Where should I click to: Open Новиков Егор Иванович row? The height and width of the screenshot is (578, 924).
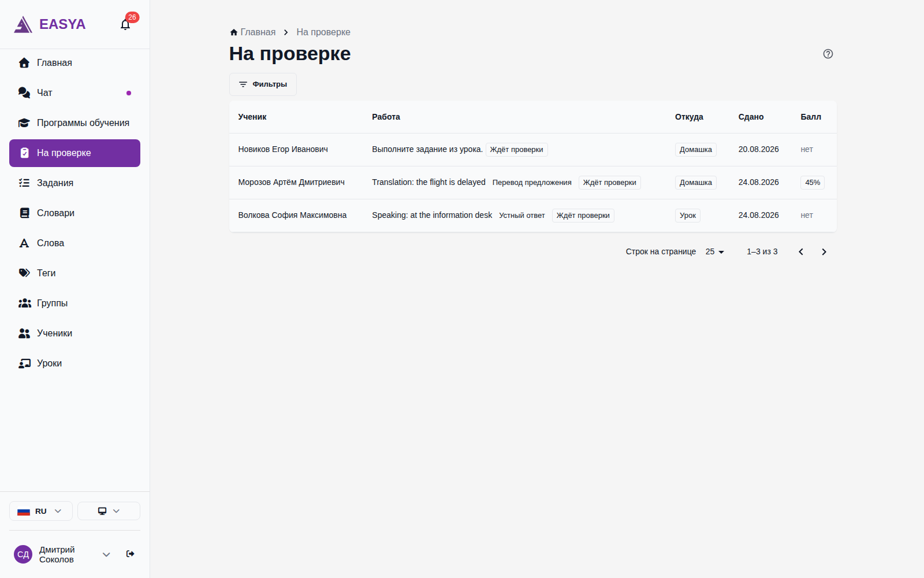click(x=532, y=150)
